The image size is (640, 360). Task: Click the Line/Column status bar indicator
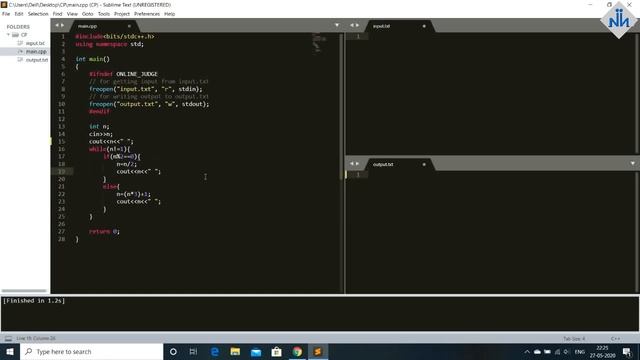[x=36, y=338]
